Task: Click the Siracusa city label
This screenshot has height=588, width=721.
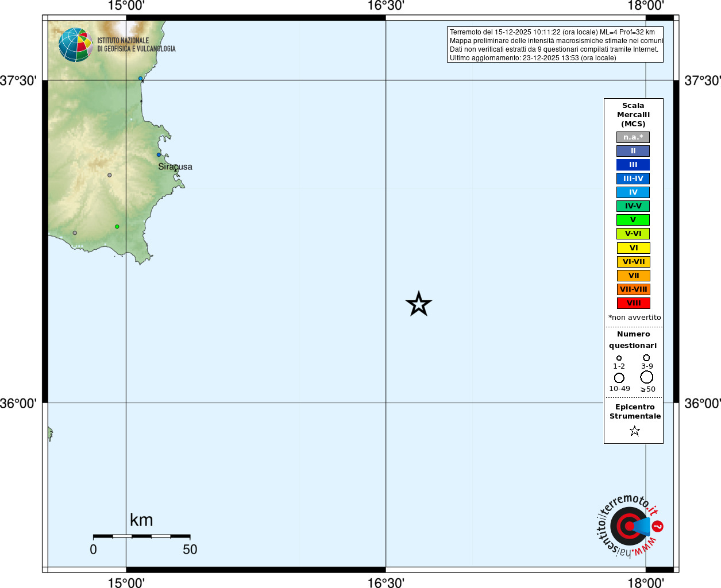Action: coord(175,167)
